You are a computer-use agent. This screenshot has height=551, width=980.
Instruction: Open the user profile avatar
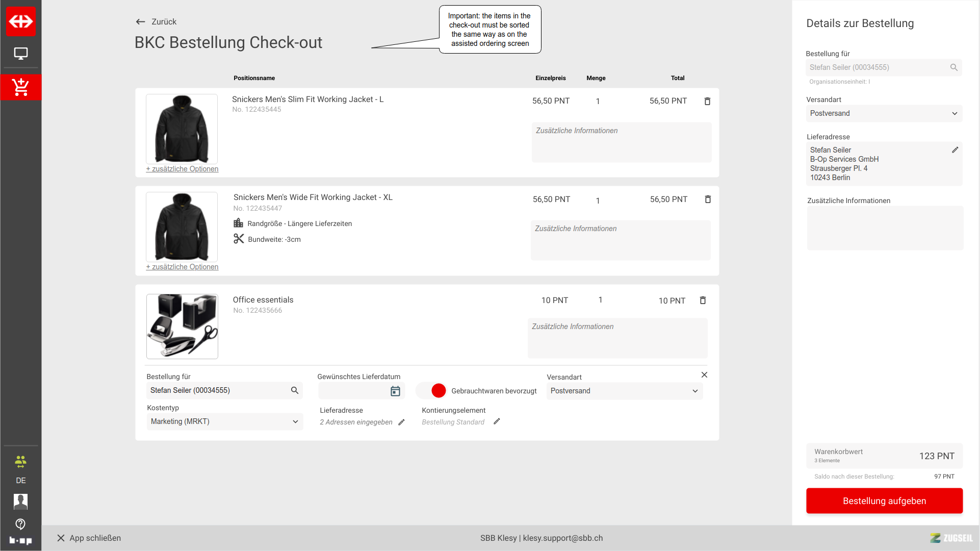[21, 502]
